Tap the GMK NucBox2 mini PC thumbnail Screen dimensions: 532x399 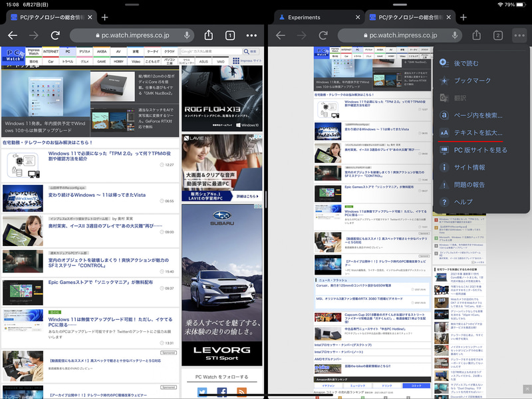click(113, 86)
